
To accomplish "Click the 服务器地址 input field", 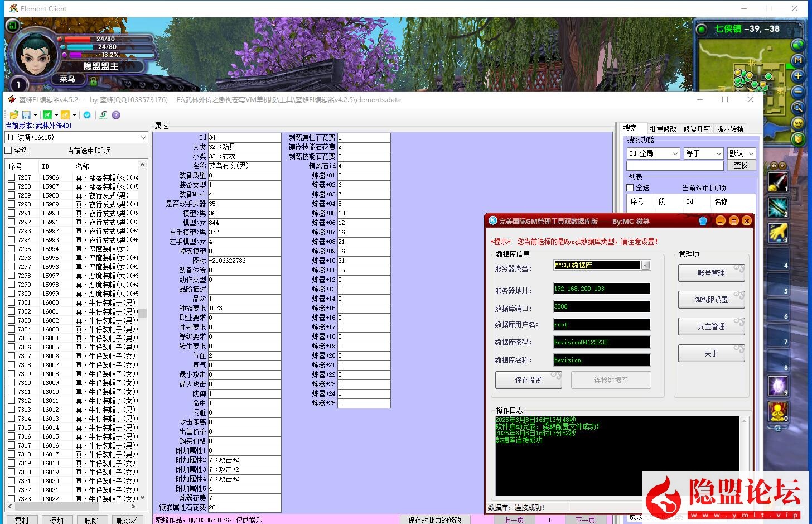I will 601,289.
